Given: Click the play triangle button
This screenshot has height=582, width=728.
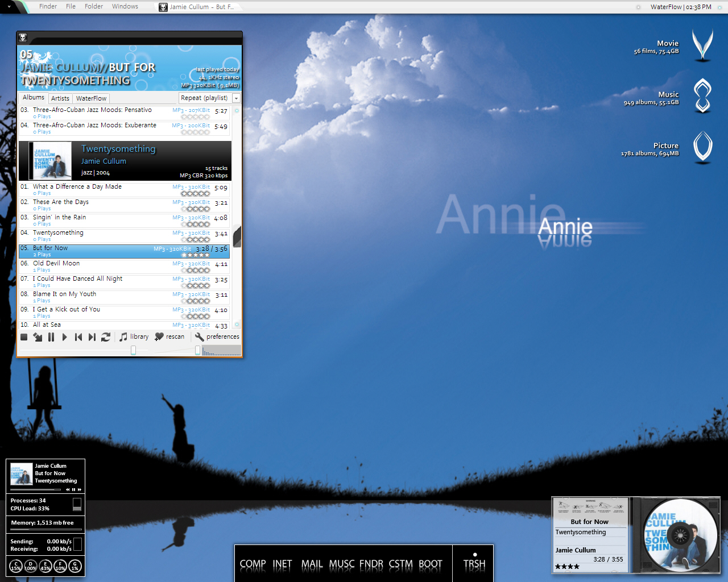Looking at the screenshot, I should 64,337.
